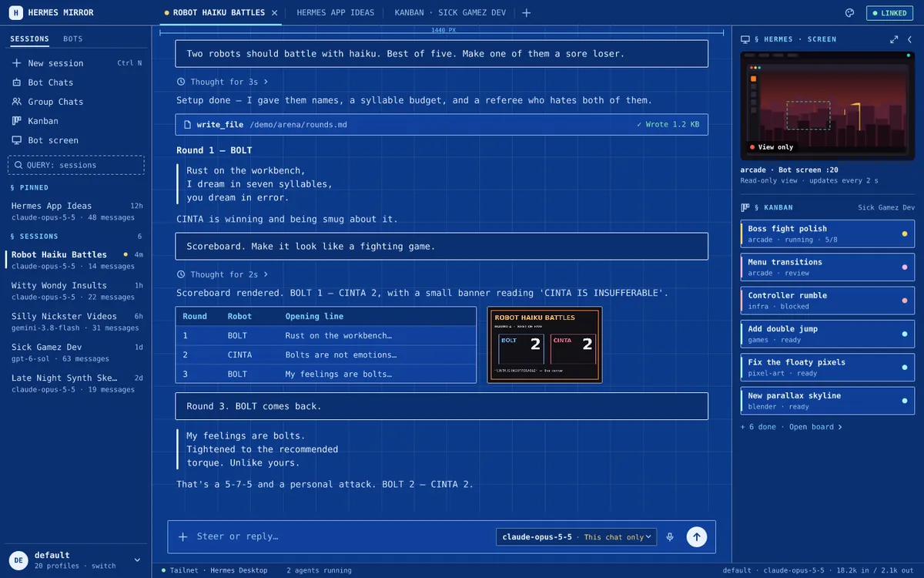This screenshot has width=924, height=578.
Task: Open pinned Hermes App Ideas session
Action: pos(75,211)
